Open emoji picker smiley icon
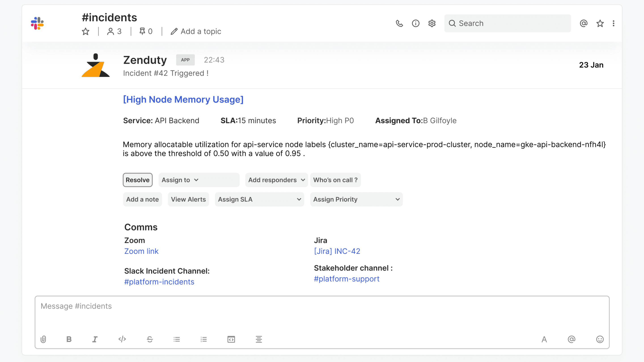This screenshot has height=362, width=644. point(600,339)
